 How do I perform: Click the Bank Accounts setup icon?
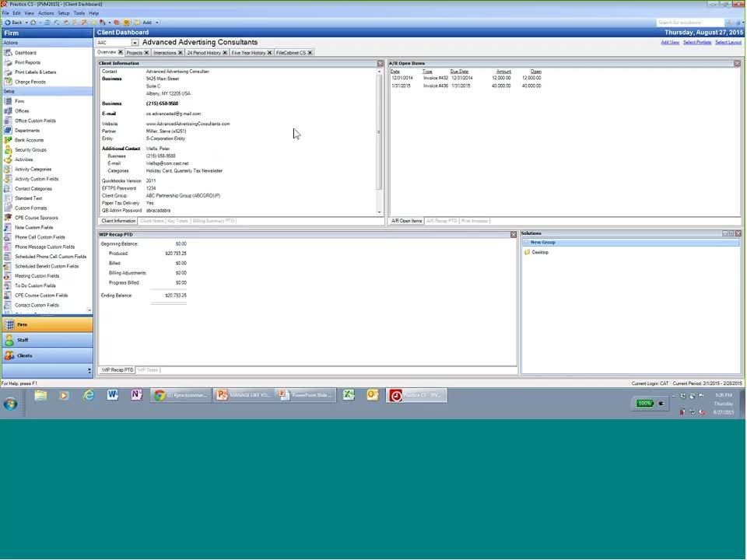click(8, 140)
